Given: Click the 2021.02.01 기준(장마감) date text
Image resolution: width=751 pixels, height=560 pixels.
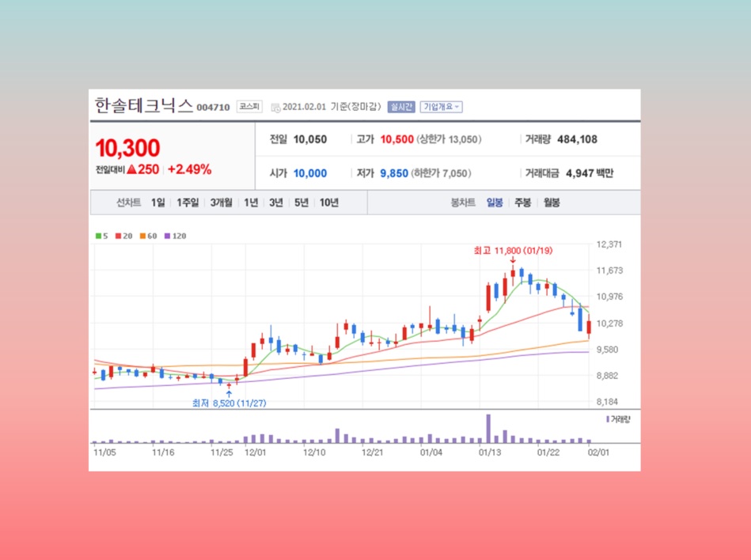Looking at the screenshot, I should tap(332, 108).
